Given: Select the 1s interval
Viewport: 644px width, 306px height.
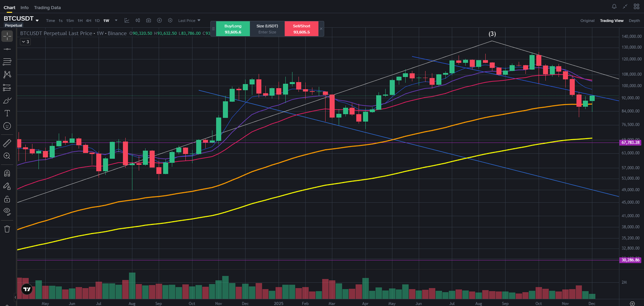Looking at the screenshot, I should [x=61, y=20].
